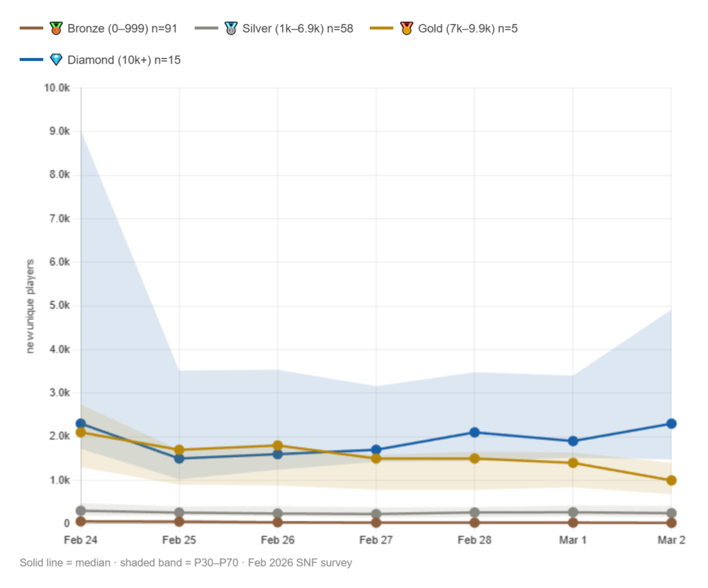Click the blue Diamond line swatch in legend
The image size is (708, 588).
[32, 60]
